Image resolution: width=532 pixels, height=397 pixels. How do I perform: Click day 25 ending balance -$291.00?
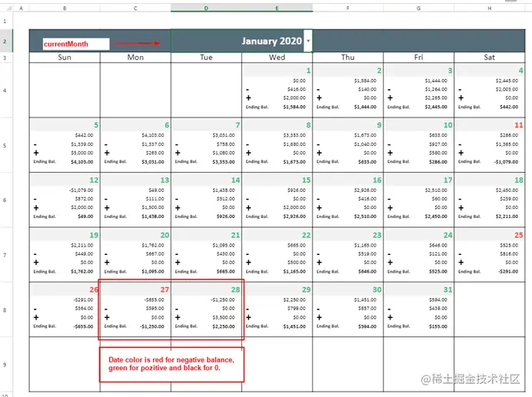508,271
